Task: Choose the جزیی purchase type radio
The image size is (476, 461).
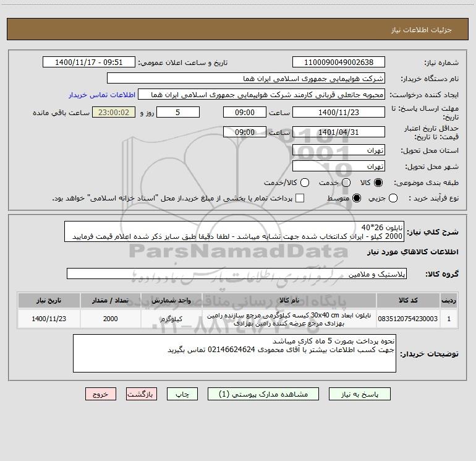Action: (393, 198)
